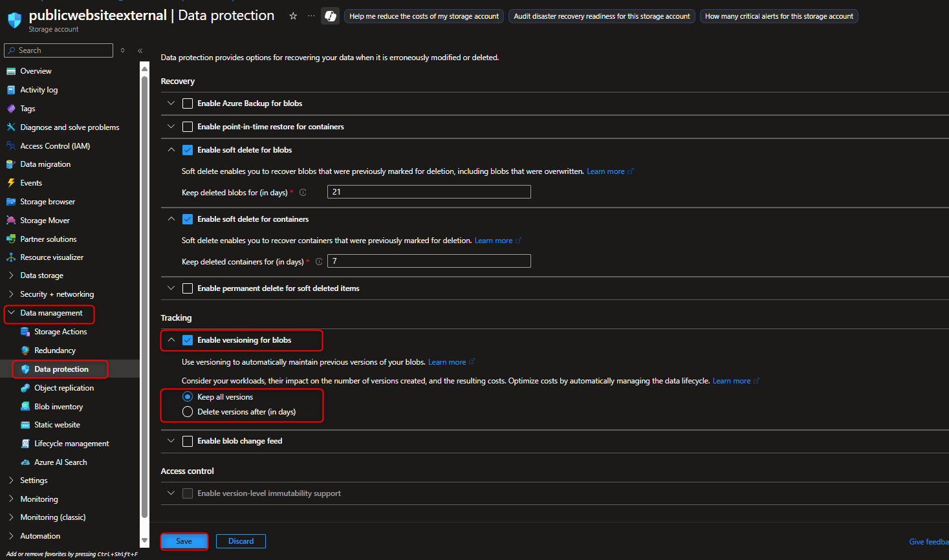This screenshot has height=560, width=949.
Task: Click Help me reduce storage costs suggestion
Action: [x=424, y=16]
